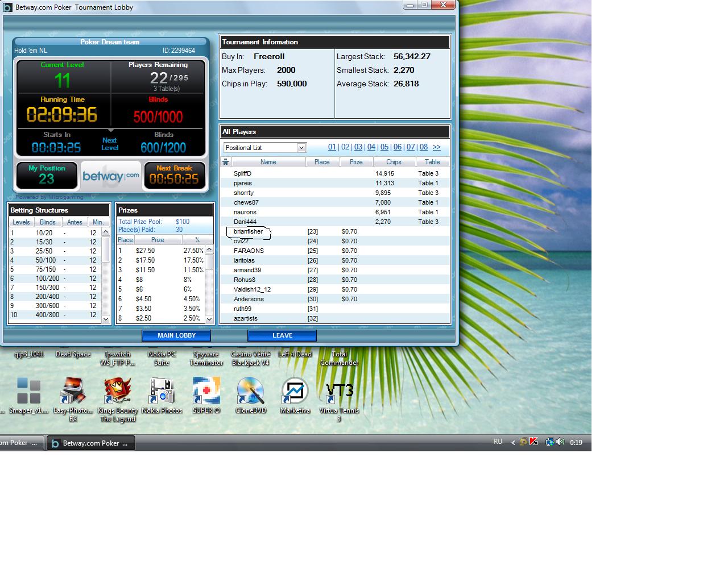Click the player icon column header
Screen dimensions: 728x582
[x=226, y=162]
